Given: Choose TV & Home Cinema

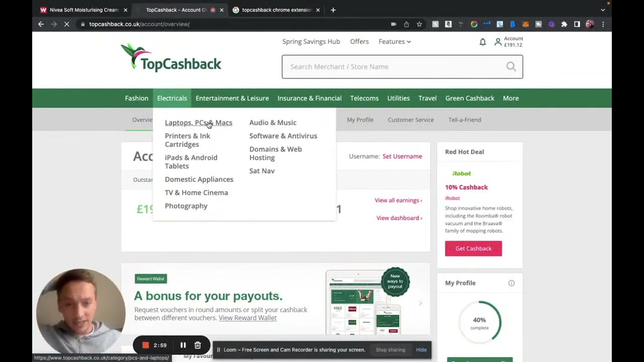Looking at the screenshot, I should click(196, 193).
